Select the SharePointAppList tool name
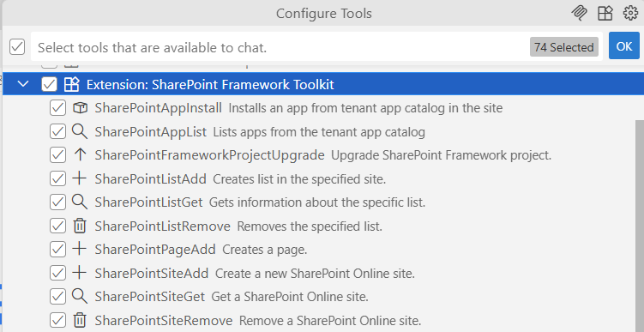The width and height of the screenshot is (644, 332). [151, 132]
